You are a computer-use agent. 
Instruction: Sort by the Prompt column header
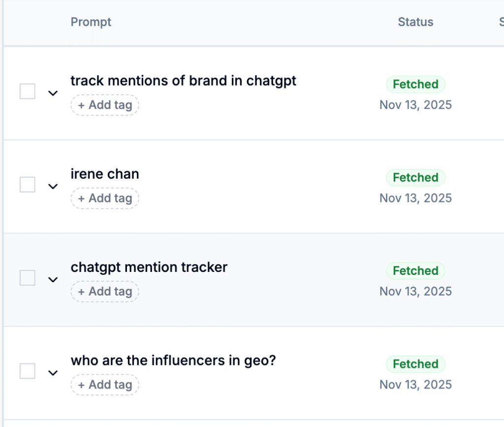tap(91, 22)
